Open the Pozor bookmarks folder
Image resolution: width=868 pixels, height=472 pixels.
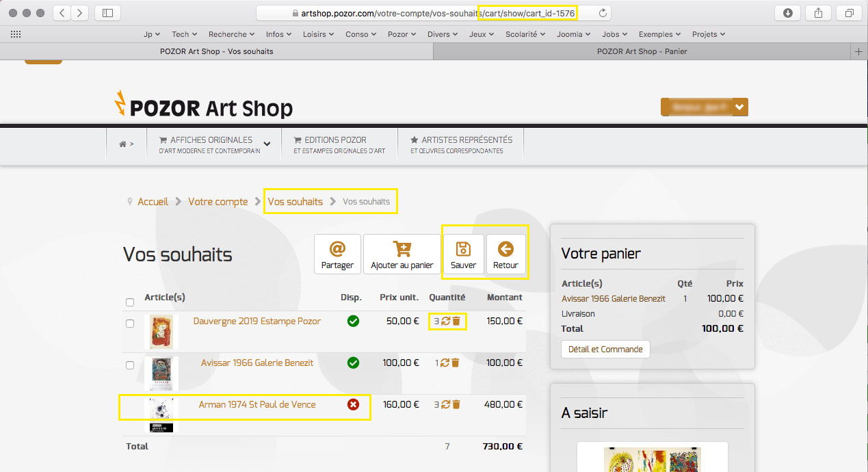coord(402,34)
